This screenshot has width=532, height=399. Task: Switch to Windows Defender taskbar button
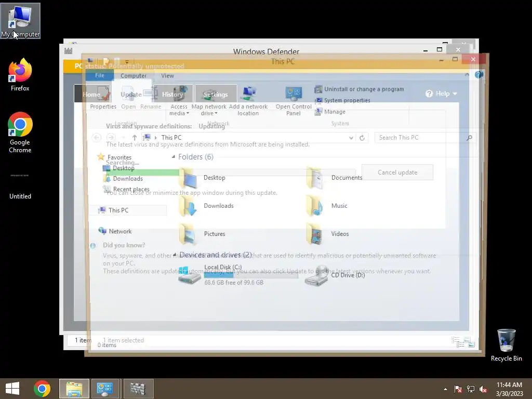click(138, 389)
